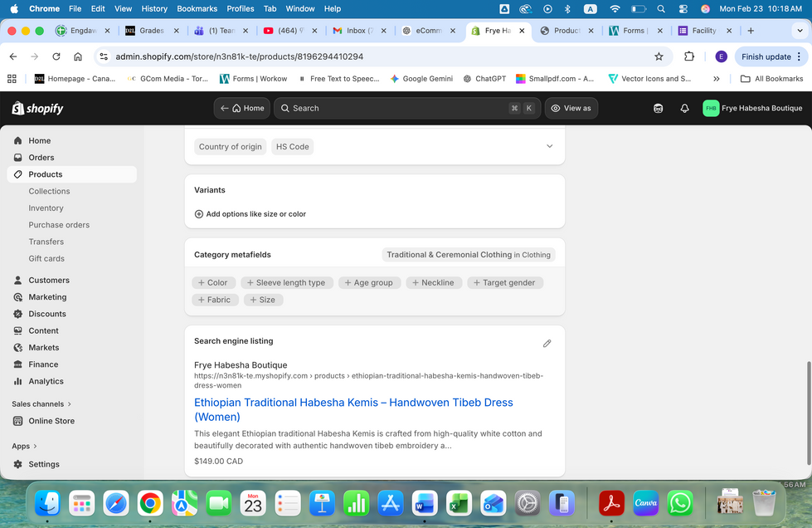Click the Content icon in sidebar
Screen dimensions: 812x528
[18, 330]
